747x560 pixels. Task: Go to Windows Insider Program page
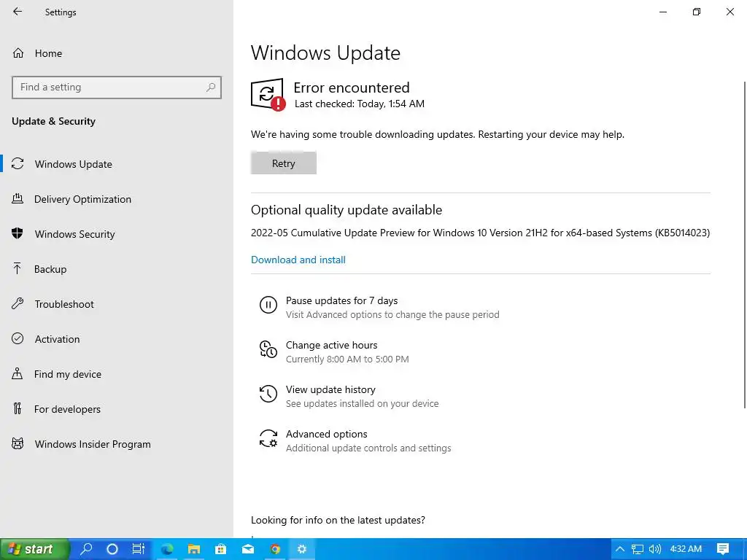93,444
